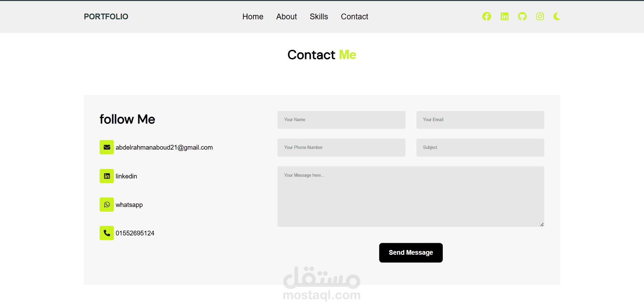
Task: Click the green phone handset icon
Action: (107, 233)
